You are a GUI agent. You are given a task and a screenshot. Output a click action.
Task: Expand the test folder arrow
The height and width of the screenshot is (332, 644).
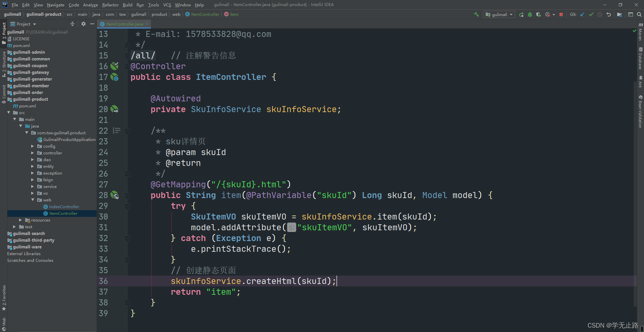[14, 227]
